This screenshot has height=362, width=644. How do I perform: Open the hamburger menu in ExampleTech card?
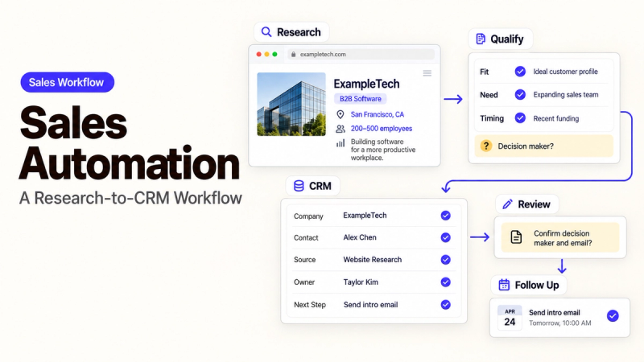coord(427,73)
